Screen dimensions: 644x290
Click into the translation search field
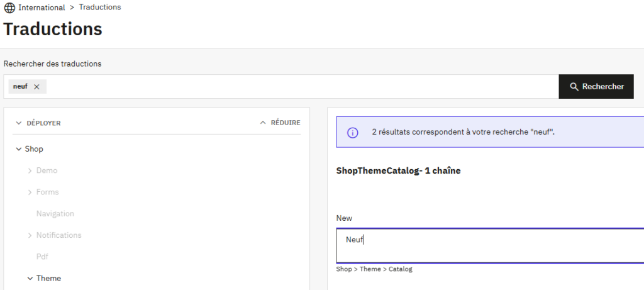tap(302, 87)
